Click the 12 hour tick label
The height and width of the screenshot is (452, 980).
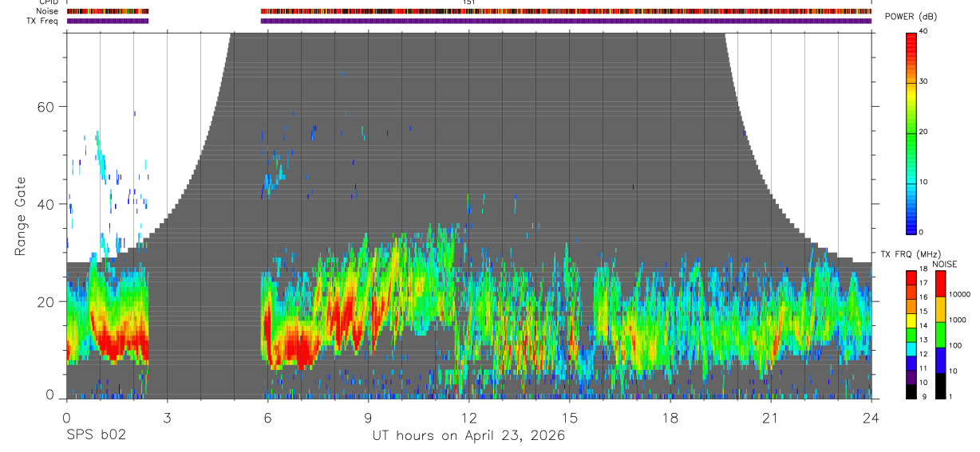click(x=468, y=416)
